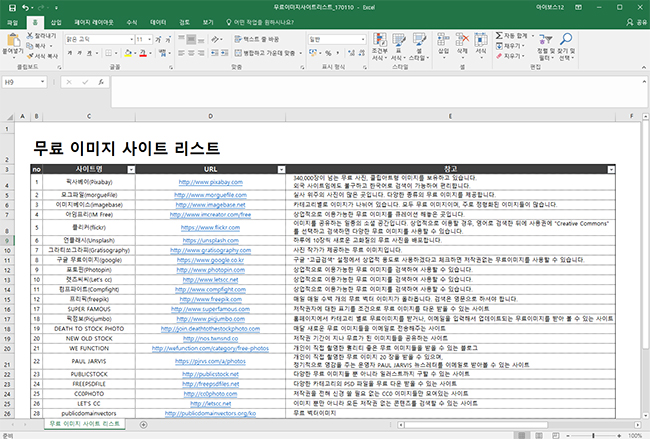
Task: Open the http://publicstock.net link
Action: pos(211,374)
